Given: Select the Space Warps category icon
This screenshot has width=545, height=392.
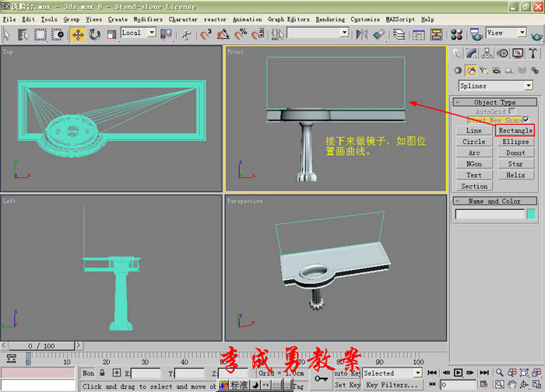Looking at the screenshot, I should point(522,71).
